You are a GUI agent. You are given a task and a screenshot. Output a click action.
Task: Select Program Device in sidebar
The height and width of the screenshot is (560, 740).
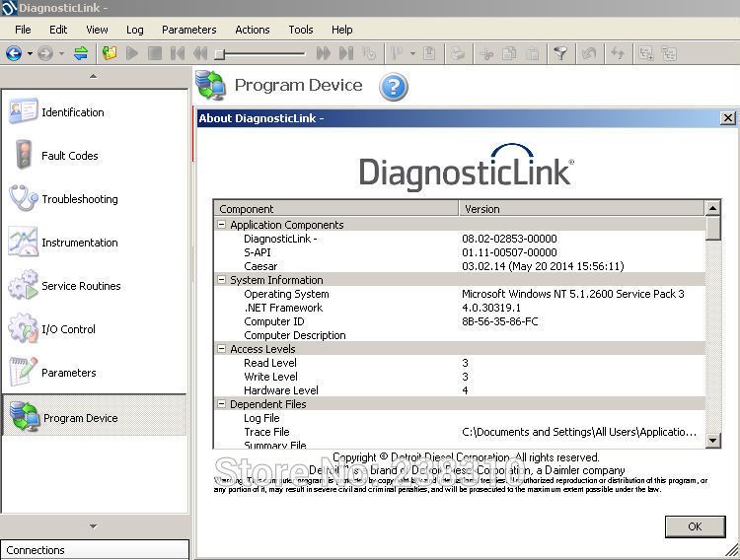80,418
